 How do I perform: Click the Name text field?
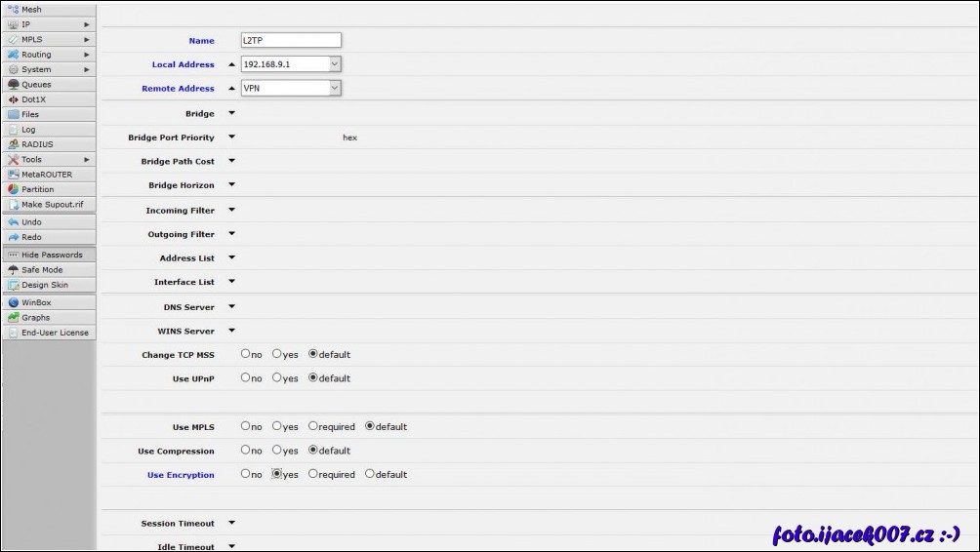[x=291, y=40]
